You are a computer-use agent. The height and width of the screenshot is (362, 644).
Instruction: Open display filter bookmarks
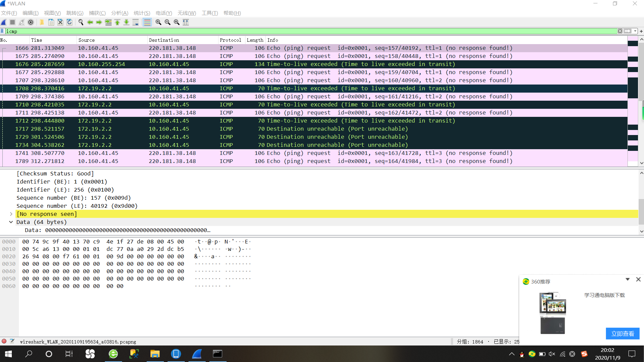click(x=2, y=31)
